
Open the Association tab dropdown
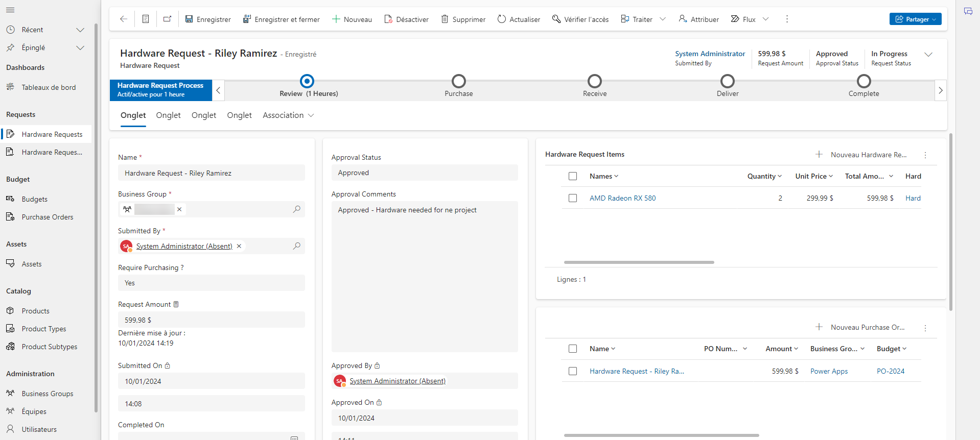[288, 115]
